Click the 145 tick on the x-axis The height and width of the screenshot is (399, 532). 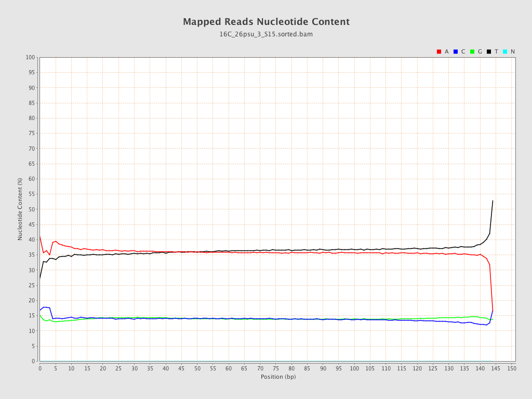pyautogui.click(x=496, y=368)
